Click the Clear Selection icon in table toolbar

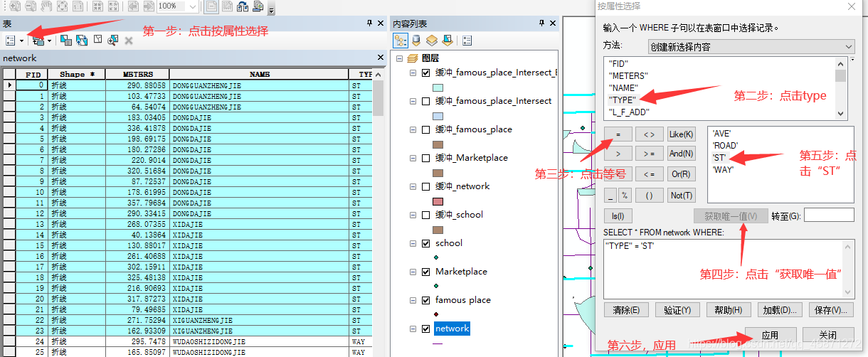click(98, 41)
